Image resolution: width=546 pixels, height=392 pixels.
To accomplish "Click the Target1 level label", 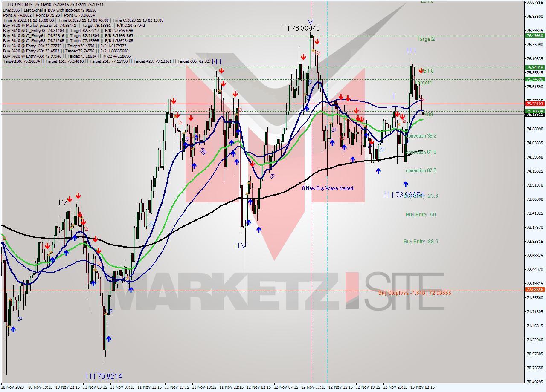I will [423, 83].
